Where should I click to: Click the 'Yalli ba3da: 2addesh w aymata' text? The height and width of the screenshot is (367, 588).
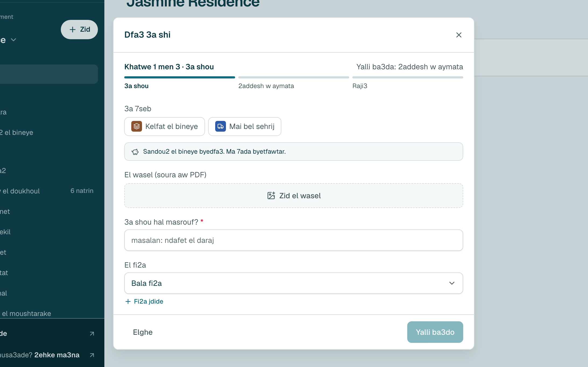(x=410, y=67)
